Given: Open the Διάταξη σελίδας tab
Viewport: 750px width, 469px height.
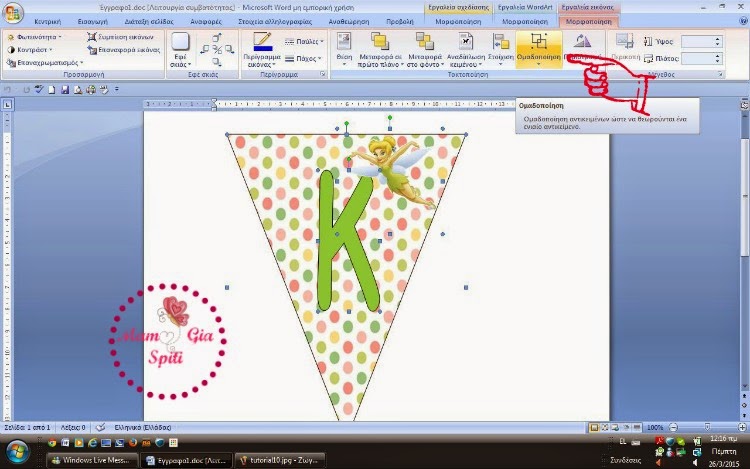Looking at the screenshot, I should 149,22.
